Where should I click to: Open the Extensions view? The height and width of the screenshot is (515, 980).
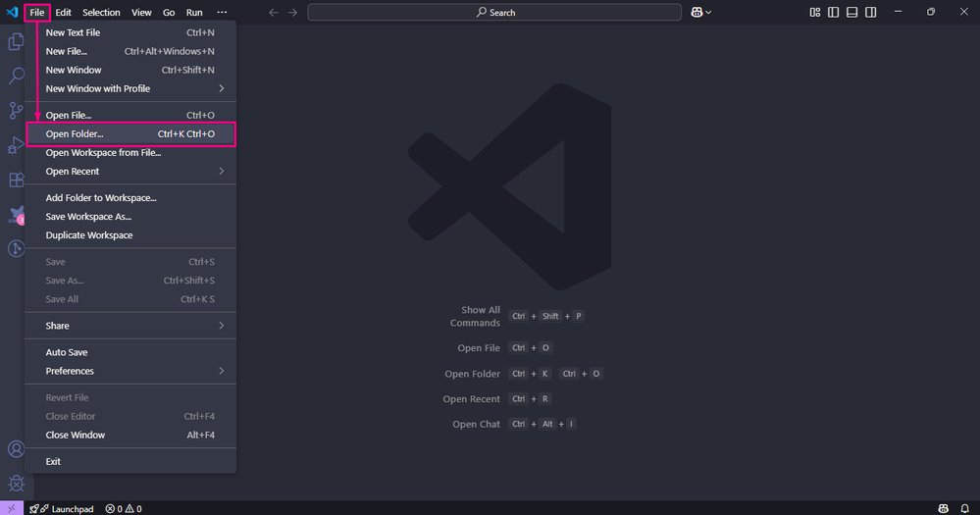(17, 180)
